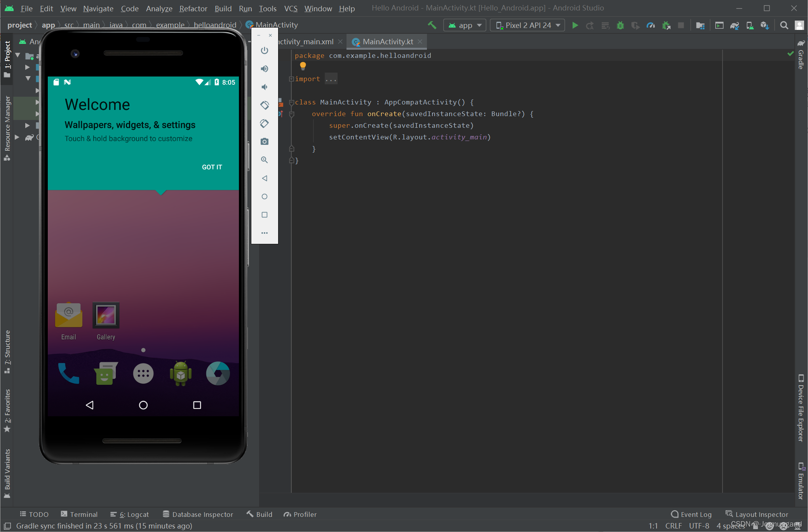Switch to the activity_main.xml tab
Screen dimensions: 808x532
point(306,42)
